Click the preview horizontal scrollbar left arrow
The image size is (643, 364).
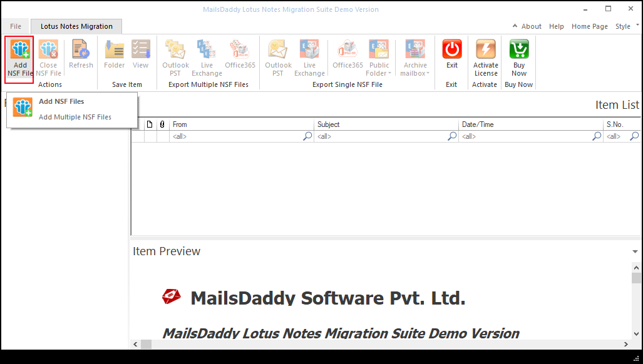(x=136, y=345)
